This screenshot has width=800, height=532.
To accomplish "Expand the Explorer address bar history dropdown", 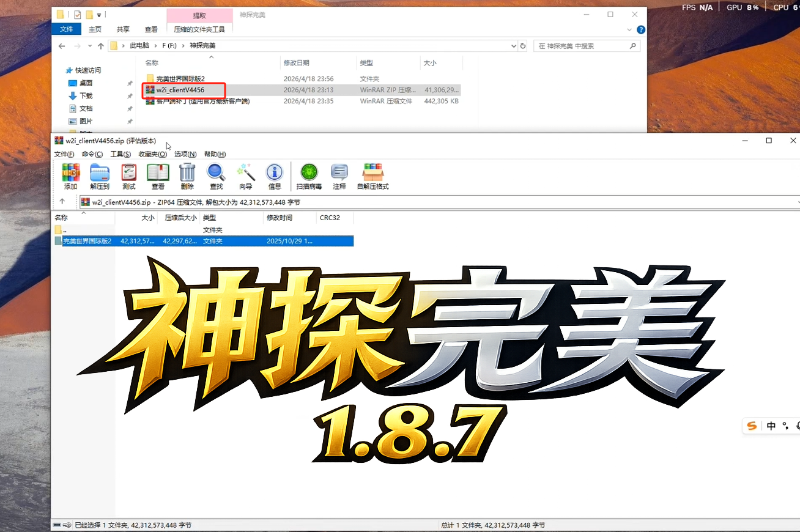I will [513, 46].
